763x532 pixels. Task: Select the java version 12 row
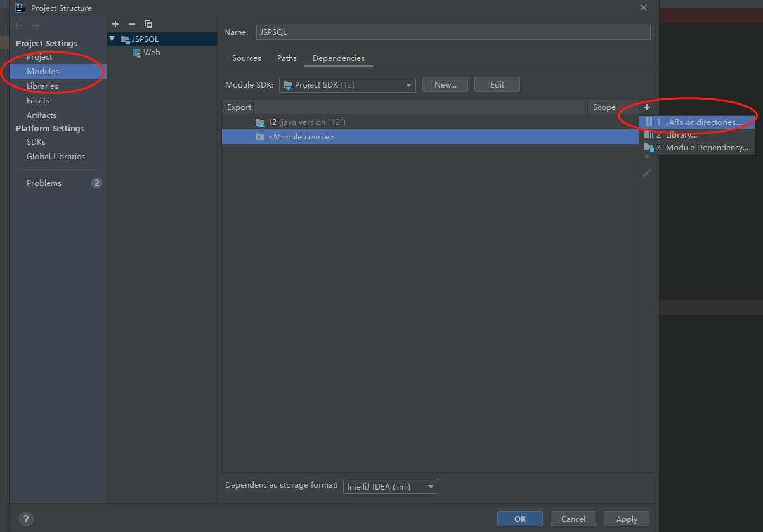point(430,122)
